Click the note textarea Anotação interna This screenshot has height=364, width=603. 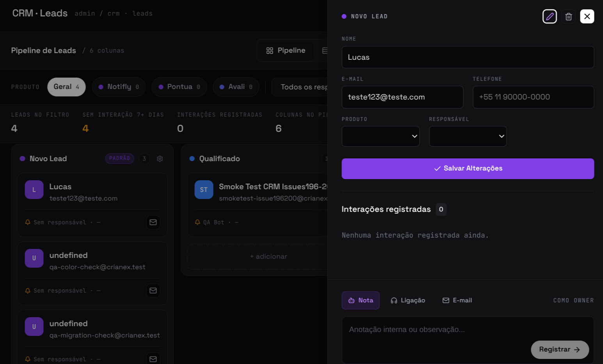point(468,340)
